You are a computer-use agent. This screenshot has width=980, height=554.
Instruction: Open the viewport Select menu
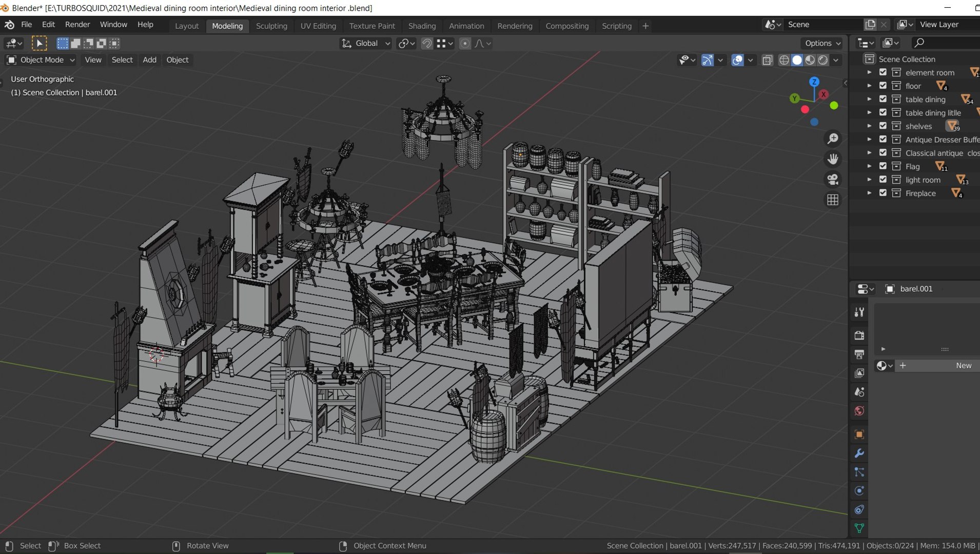point(122,60)
